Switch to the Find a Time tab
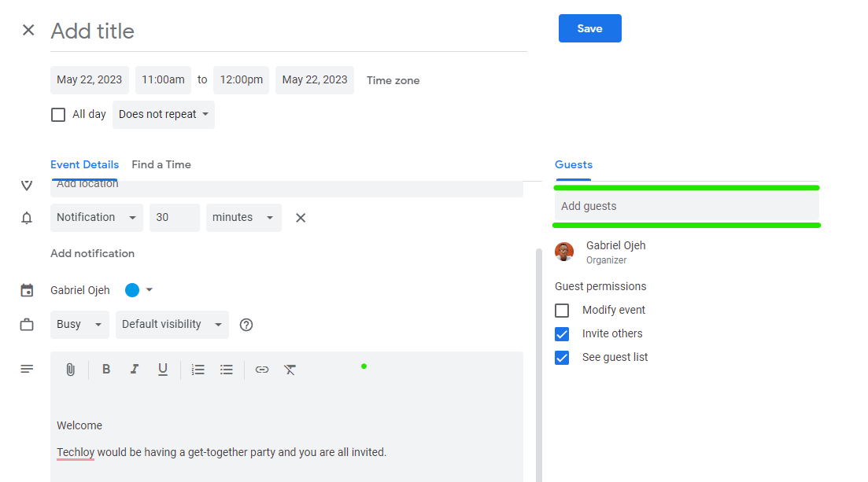 [x=161, y=164]
